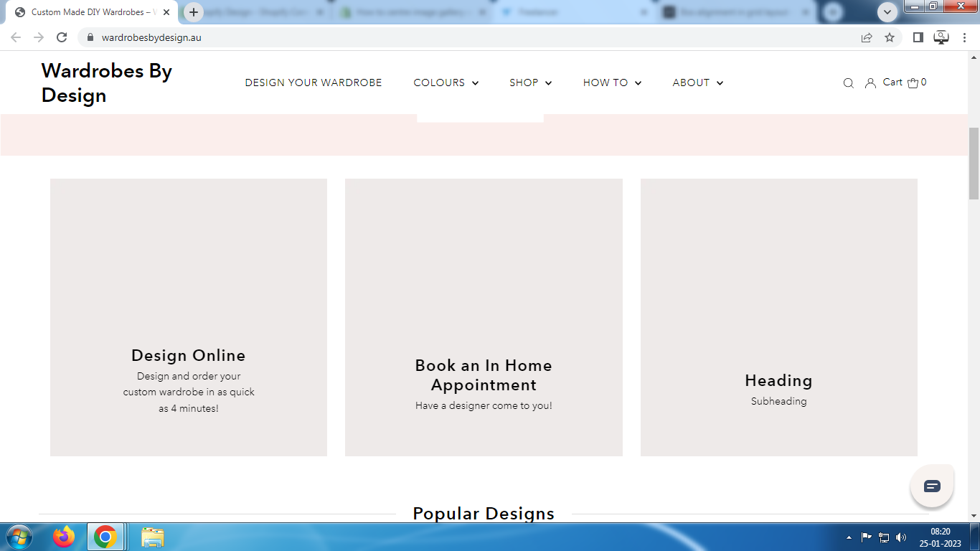Click the text 'Have a designer come to you!'

point(484,405)
